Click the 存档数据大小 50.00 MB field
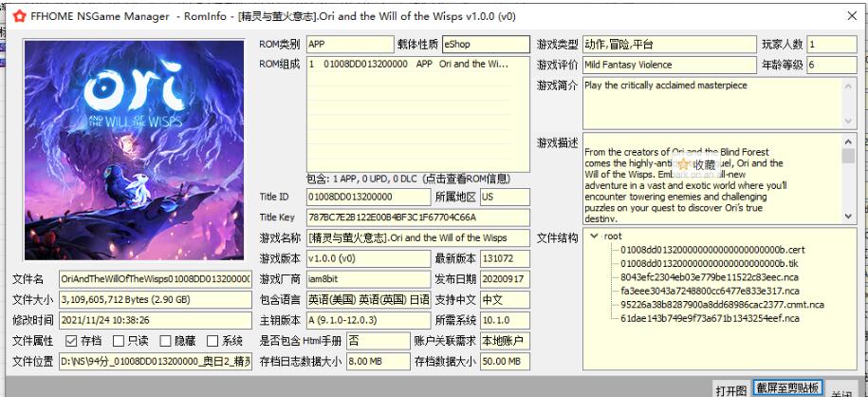Viewport: 868px width, 397px height. [505, 361]
